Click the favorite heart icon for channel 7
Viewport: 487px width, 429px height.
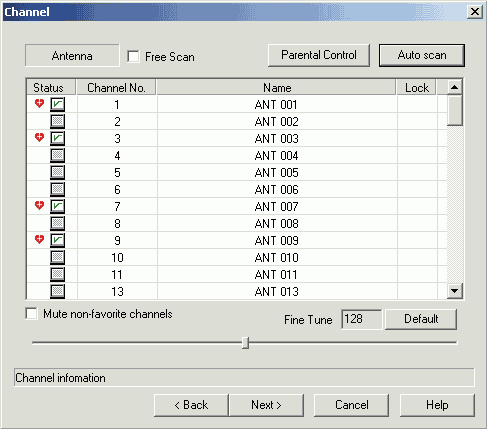[39, 206]
